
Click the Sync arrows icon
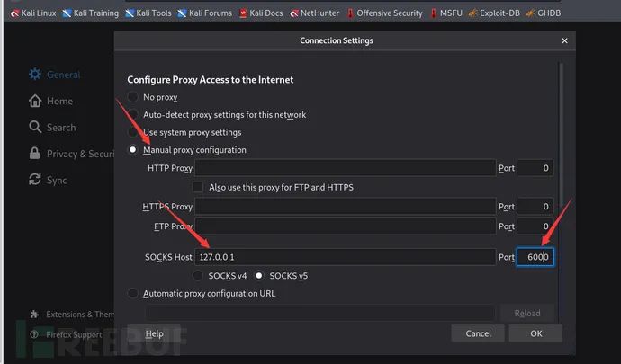click(x=35, y=180)
